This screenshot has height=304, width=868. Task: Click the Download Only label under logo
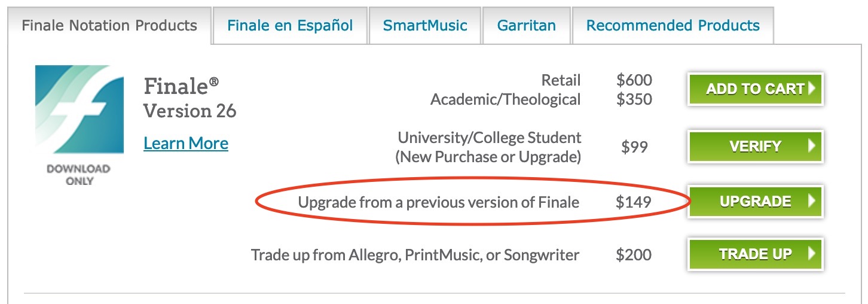click(x=79, y=174)
